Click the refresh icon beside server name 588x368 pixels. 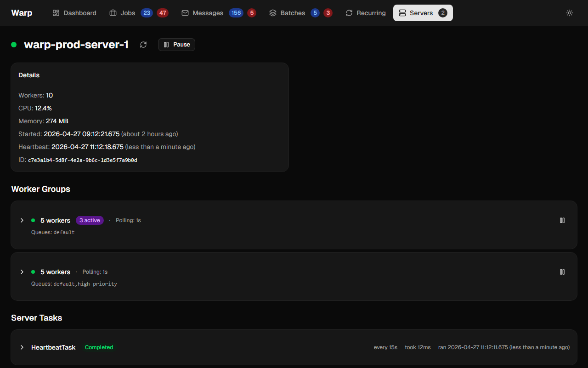(x=143, y=45)
